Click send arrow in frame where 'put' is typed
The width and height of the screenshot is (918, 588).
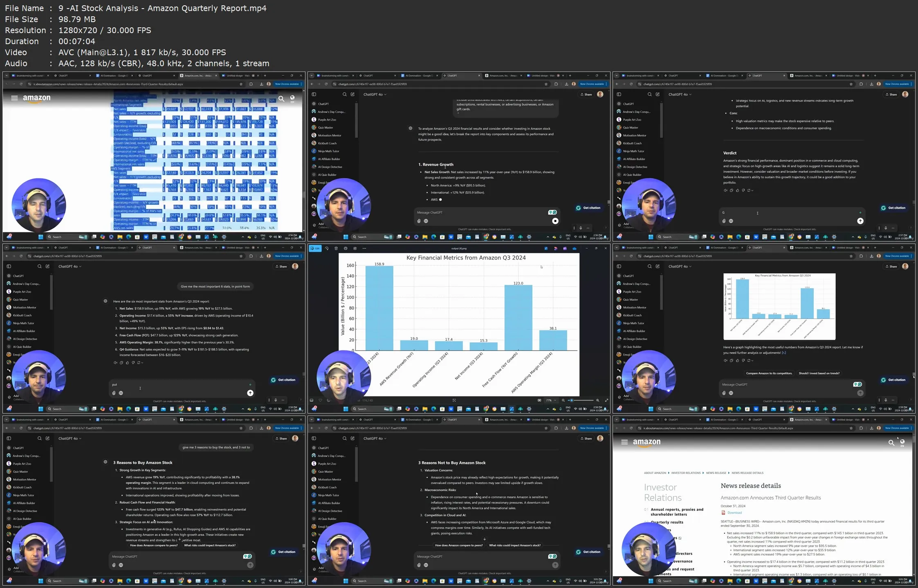250,393
